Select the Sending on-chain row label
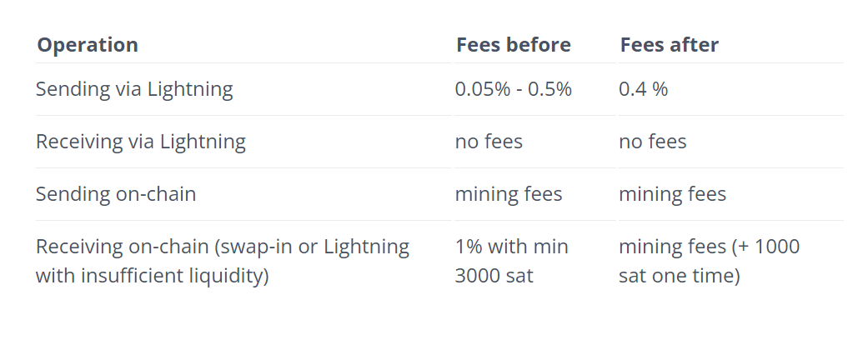This screenshot has width=868, height=340. tap(116, 194)
